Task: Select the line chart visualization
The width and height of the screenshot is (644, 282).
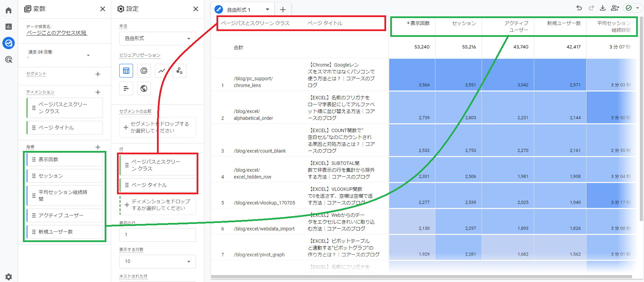Action: click(162, 71)
